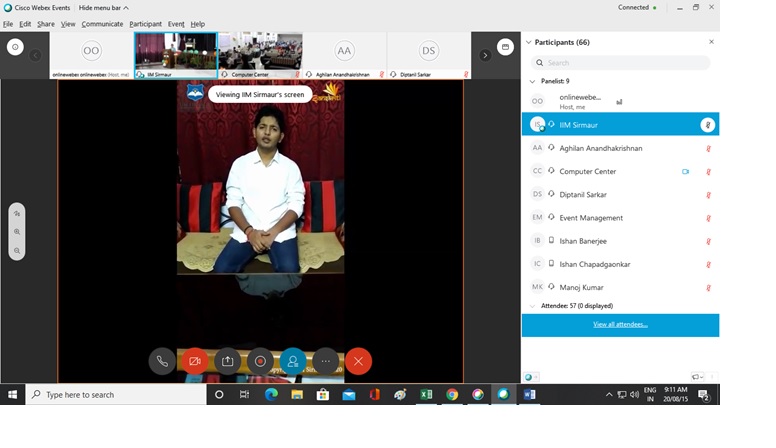Toggle IIM Sirmaur microphone mute icon
Viewport: 776px width, 448px height.
coord(708,125)
